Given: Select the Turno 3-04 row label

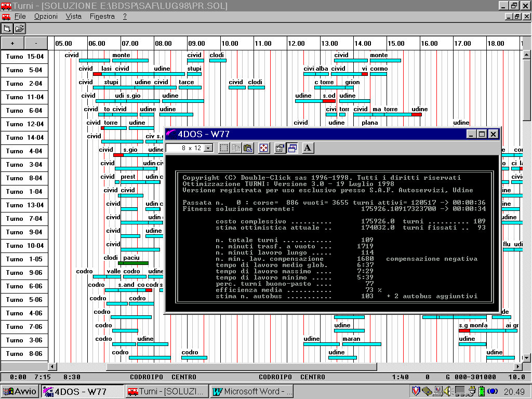Looking at the screenshot, I should click(x=24, y=165).
